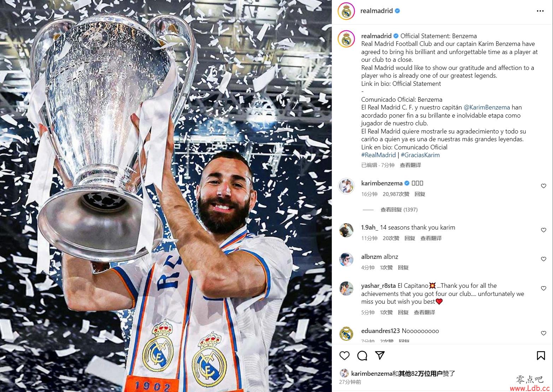Reply to albnzm's comment

[403, 268]
